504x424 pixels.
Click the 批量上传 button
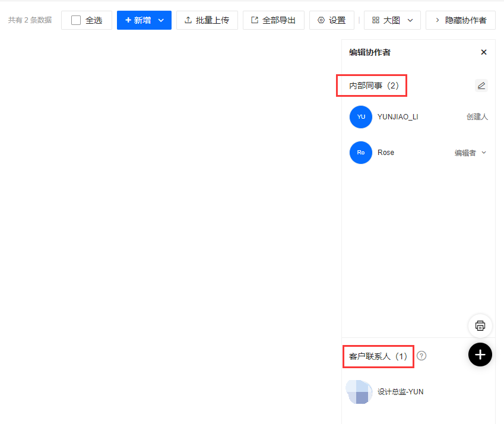pyautogui.click(x=207, y=20)
